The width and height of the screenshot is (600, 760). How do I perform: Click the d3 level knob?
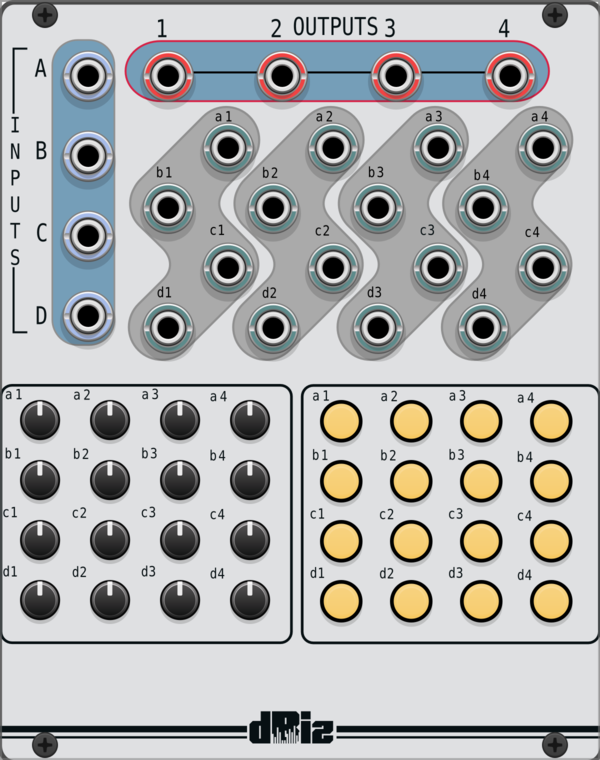coord(180,600)
